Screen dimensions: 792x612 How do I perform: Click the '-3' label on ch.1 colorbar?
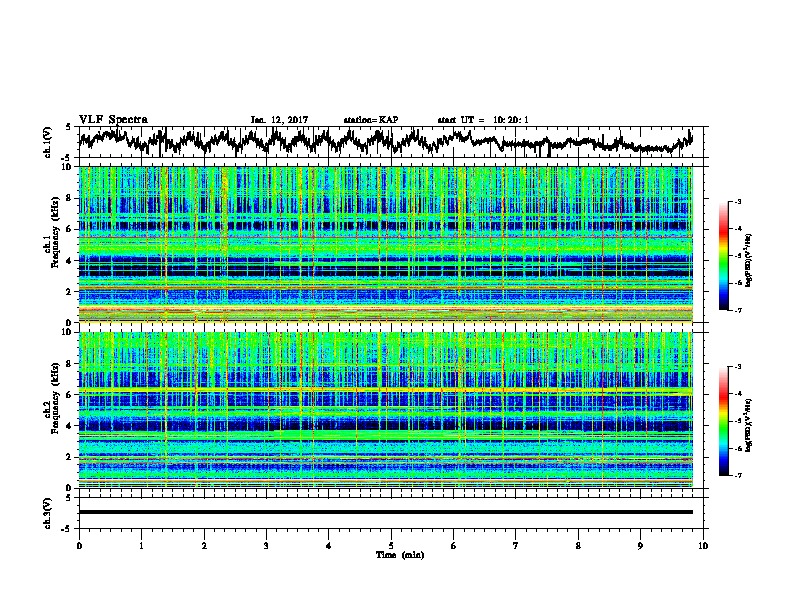point(737,201)
